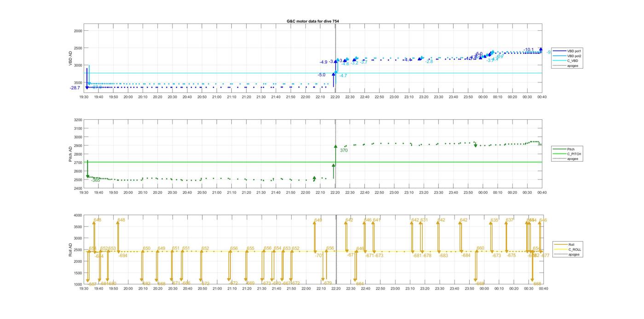Click the 641 roll label
Screen dimensions: 644x319
377,220
